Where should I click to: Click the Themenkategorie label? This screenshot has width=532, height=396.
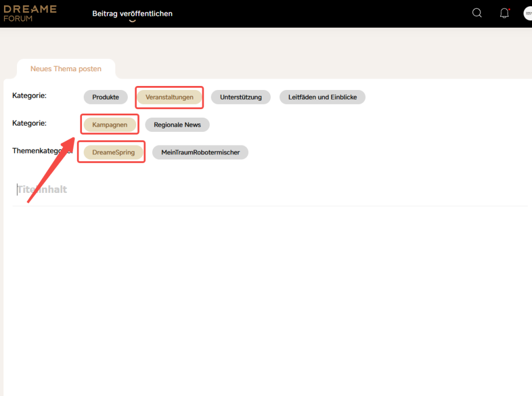(x=41, y=150)
